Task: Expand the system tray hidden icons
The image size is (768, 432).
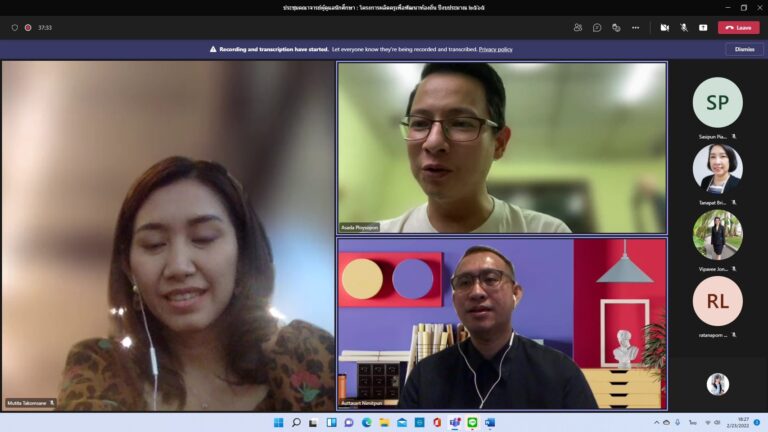Action: 656,422
